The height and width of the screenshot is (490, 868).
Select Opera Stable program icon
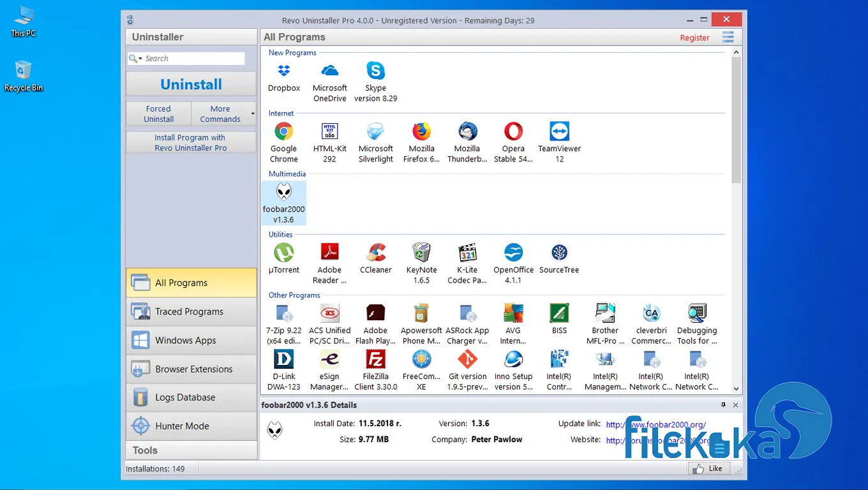(x=513, y=131)
